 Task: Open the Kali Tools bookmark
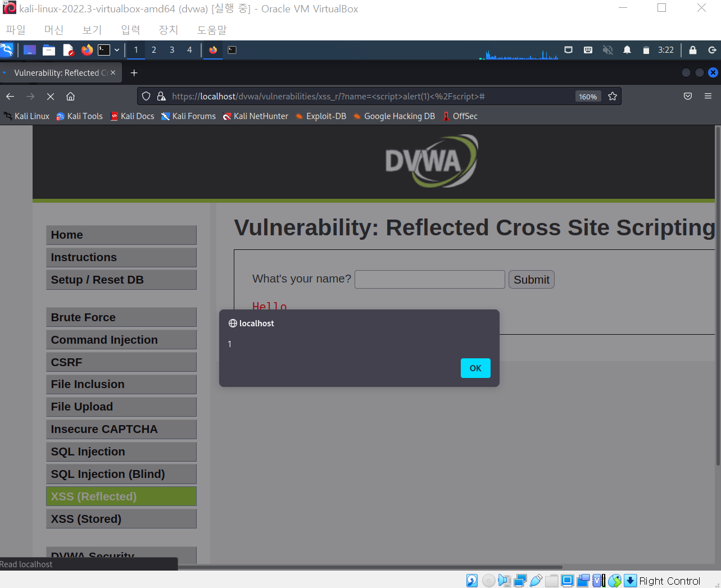click(79, 116)
